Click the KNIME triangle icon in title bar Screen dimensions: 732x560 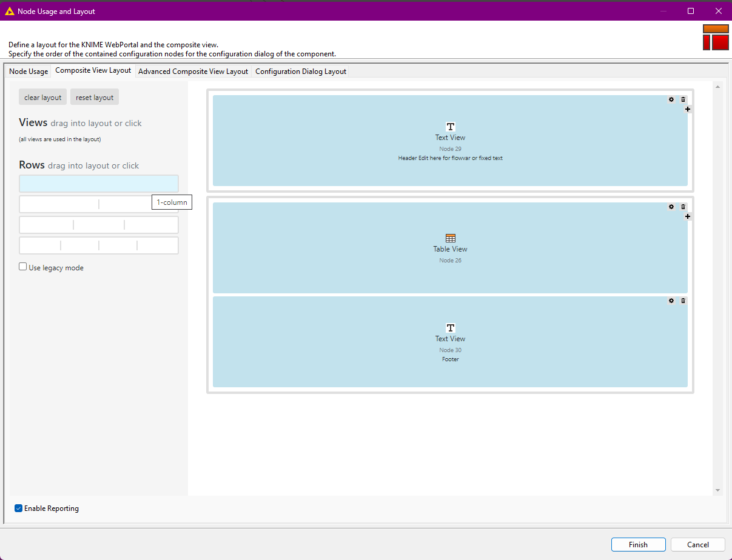9,11
